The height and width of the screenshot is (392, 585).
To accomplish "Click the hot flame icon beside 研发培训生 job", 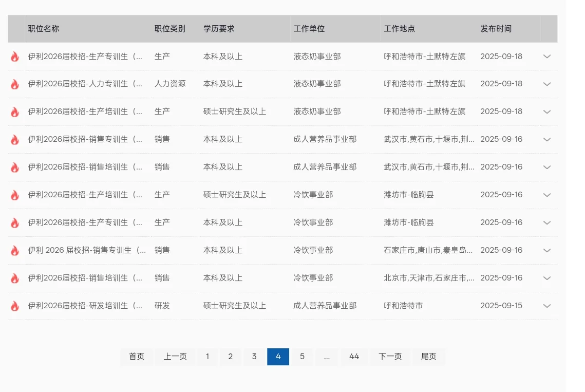I will [14, 306].
